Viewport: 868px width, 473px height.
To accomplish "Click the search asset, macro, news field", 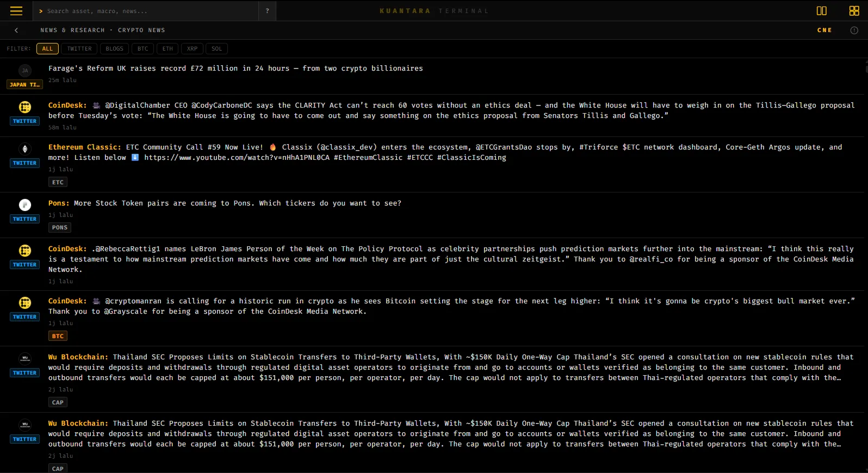I will (x=146, y=11).
